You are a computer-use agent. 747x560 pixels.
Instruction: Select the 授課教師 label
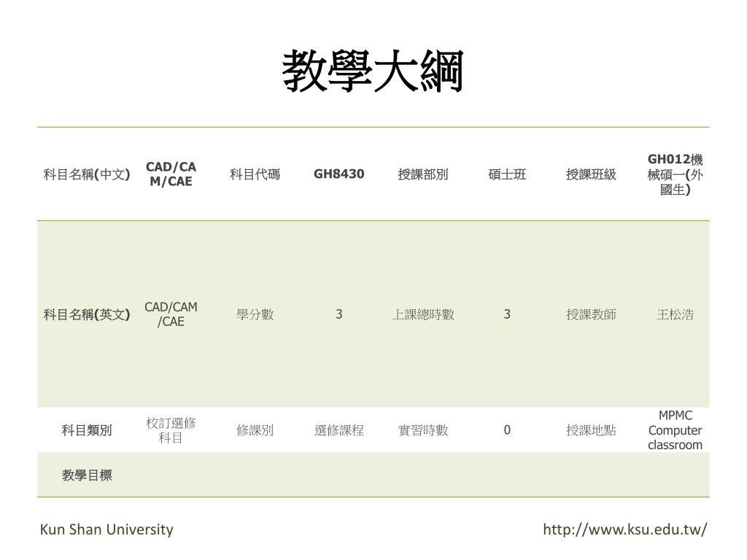point(591,314)
